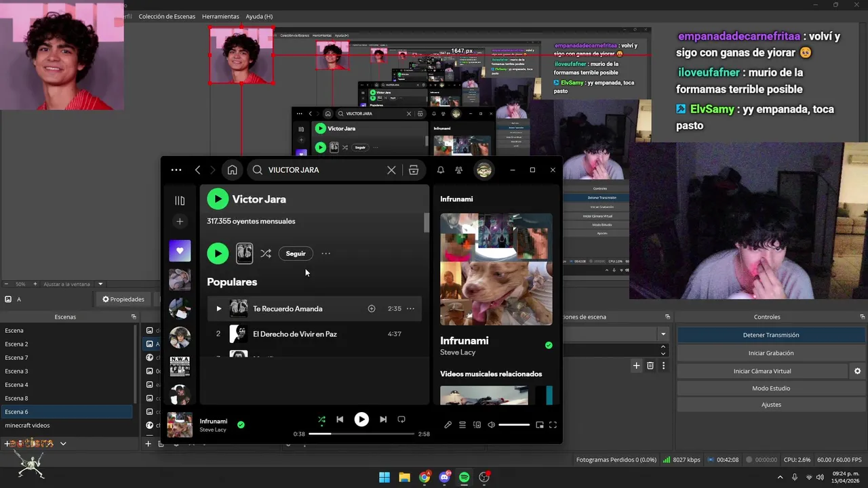Follow Victor Jara with Seguir button

(296, 253)
